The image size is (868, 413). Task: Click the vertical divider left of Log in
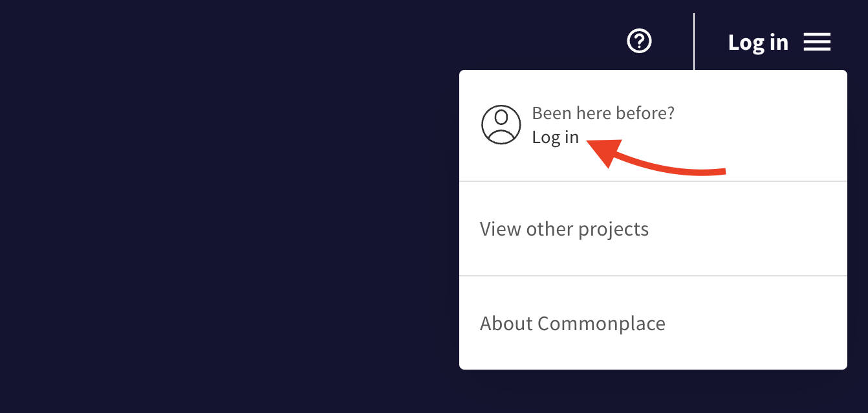tap(694, 40)
